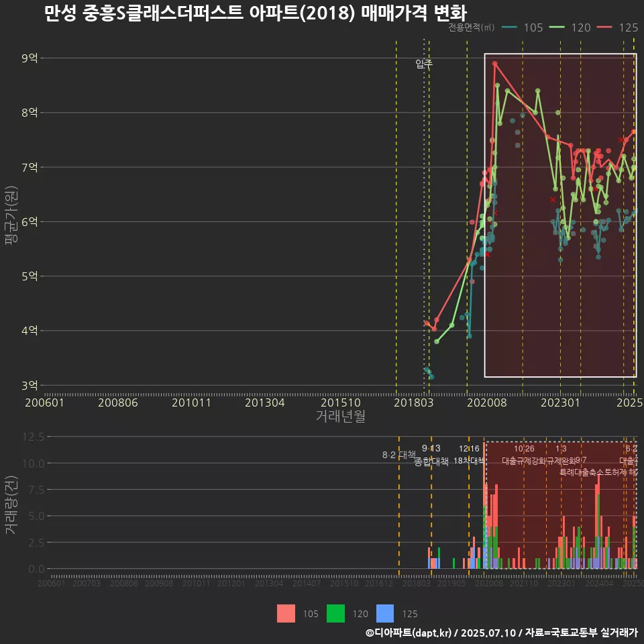644x644 pixels.
Task: Click the '거래량(건)' volume axis title
Action: (x=11, y=504)
